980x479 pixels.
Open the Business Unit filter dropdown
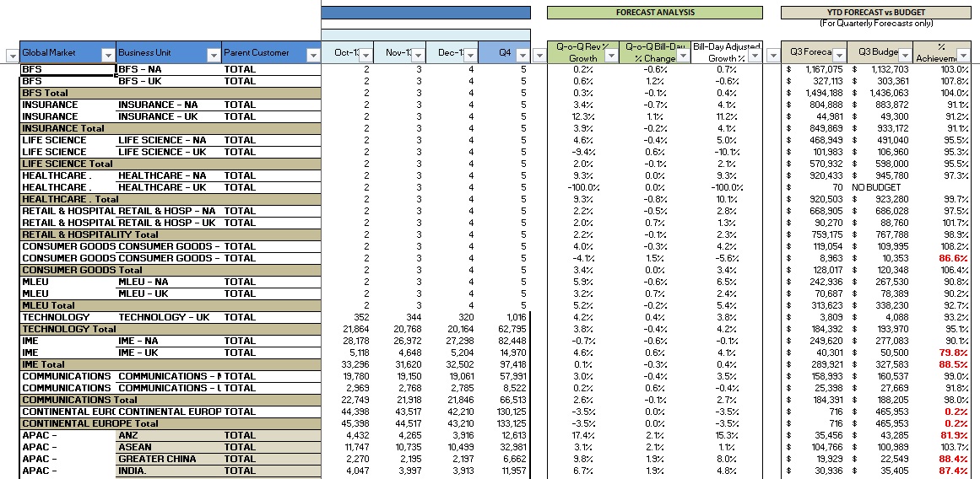point(213,56)
